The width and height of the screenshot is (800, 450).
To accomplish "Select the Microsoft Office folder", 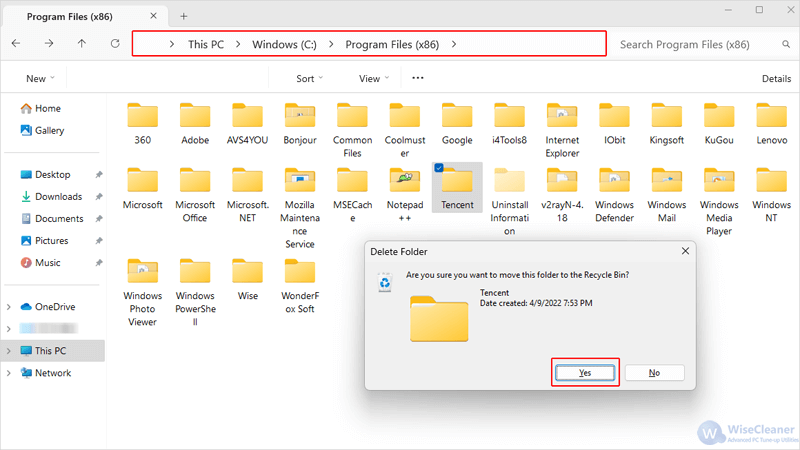I will coord(195,195).
